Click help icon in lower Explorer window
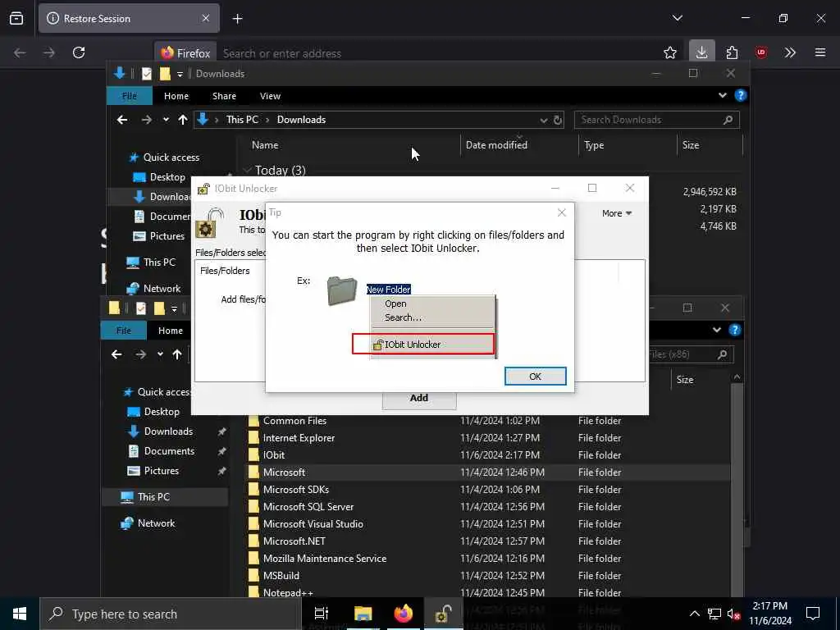The image size is (840, 630). point(734,330)
